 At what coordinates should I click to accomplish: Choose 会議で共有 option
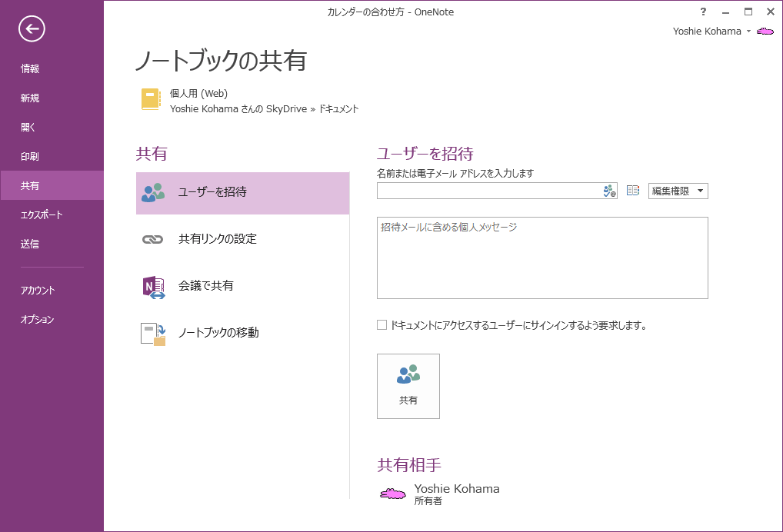[243, 286]
